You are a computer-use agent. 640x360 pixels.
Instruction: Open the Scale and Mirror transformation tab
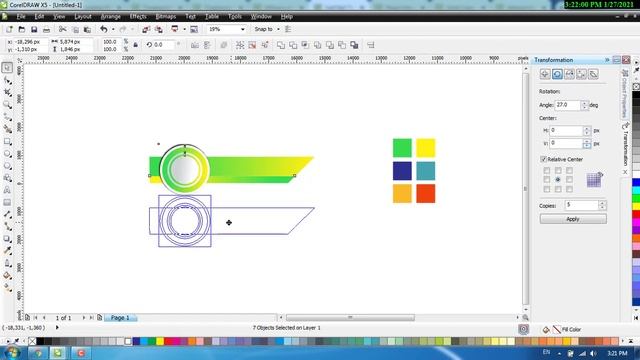click(x=569, y=74)
